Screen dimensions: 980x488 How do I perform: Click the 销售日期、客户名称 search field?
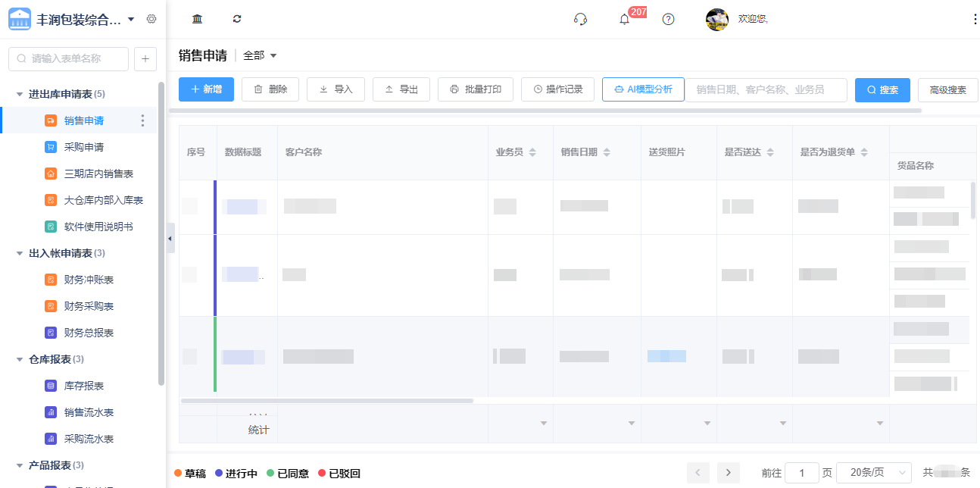(x=766, y=89)
